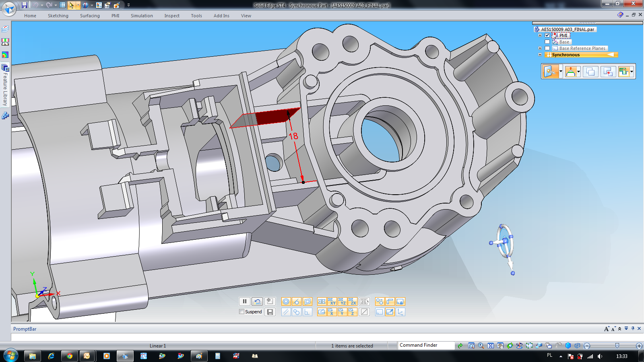
Task: Toggle the Same Radius live rule icon
Action: point(380,301)
